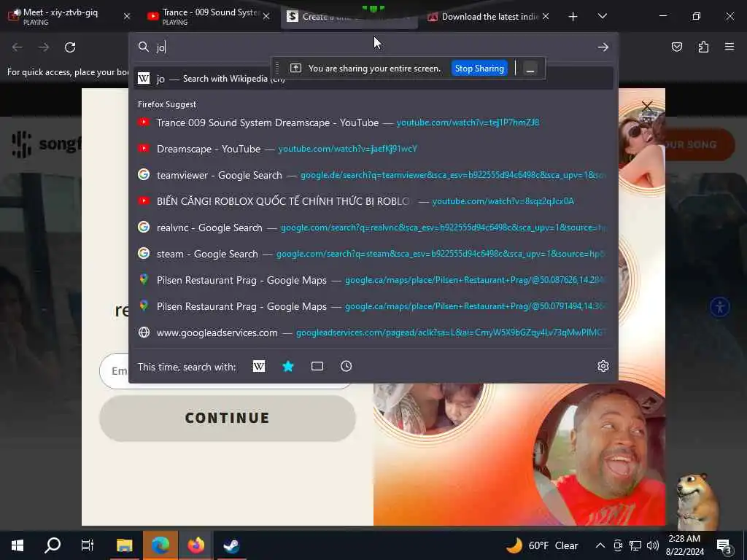The width and height of the screenshot is (747, 560).
Task: Open Pilsen Restaurant Prag google.ca/maps @50.087626 suggestion
Action: tap(373, 280)
